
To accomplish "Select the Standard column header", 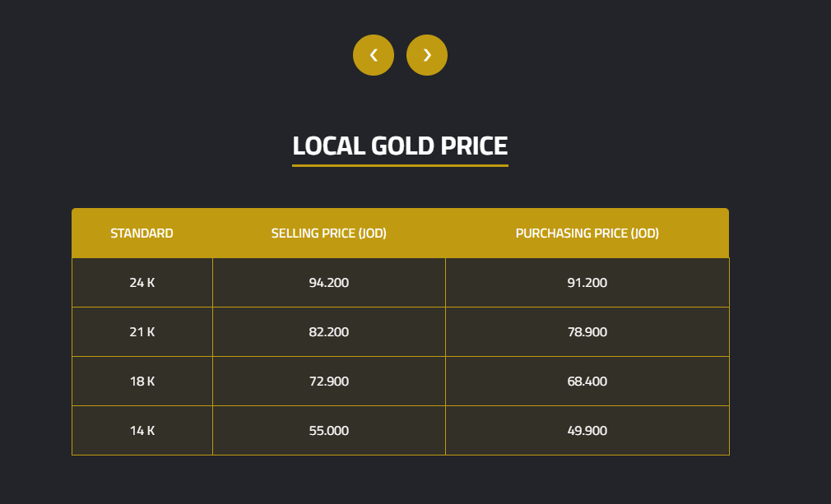I will pyautogui.click(x=142, y=234).
